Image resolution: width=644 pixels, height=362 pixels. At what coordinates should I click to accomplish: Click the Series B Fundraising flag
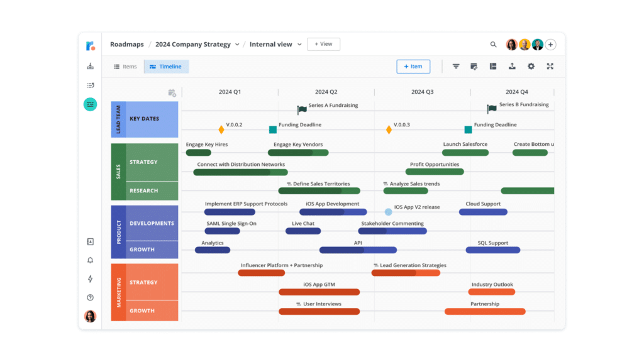click(492, 109)
